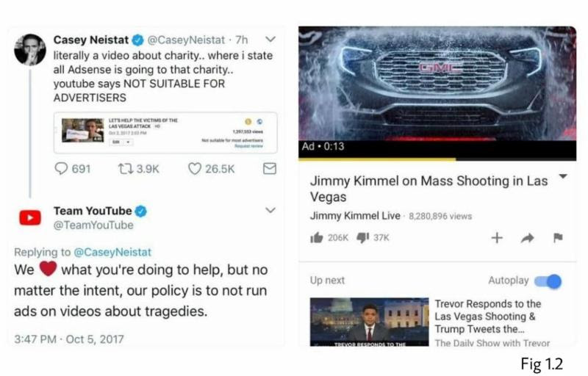The width and height of the screenshot is (588, 376).
Task: Like the tweet with 26.5K hearts
Action: [195, 168]
